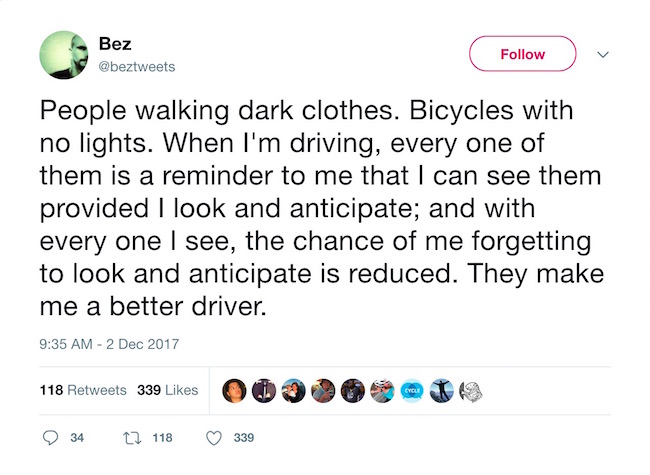Click the blue CYCLE liker avatar
650x475 pixels.
tap(412, 390)
